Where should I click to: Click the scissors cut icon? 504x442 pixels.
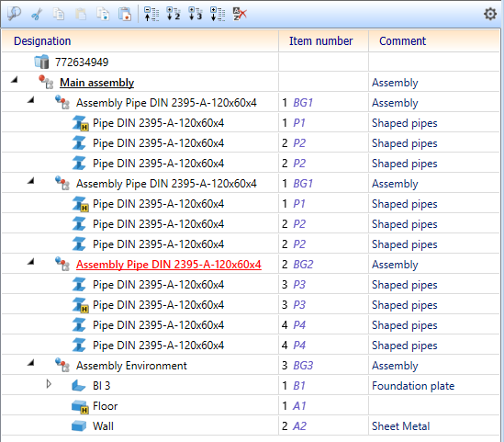click(37, 15)
